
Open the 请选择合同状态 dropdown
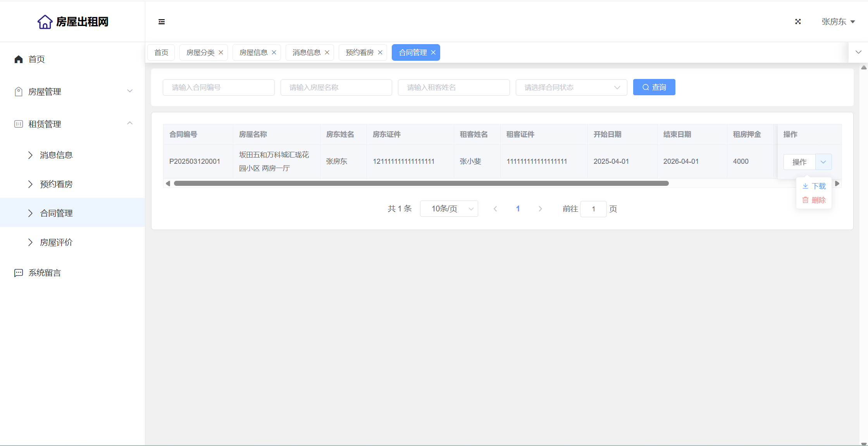coord(571,87)
